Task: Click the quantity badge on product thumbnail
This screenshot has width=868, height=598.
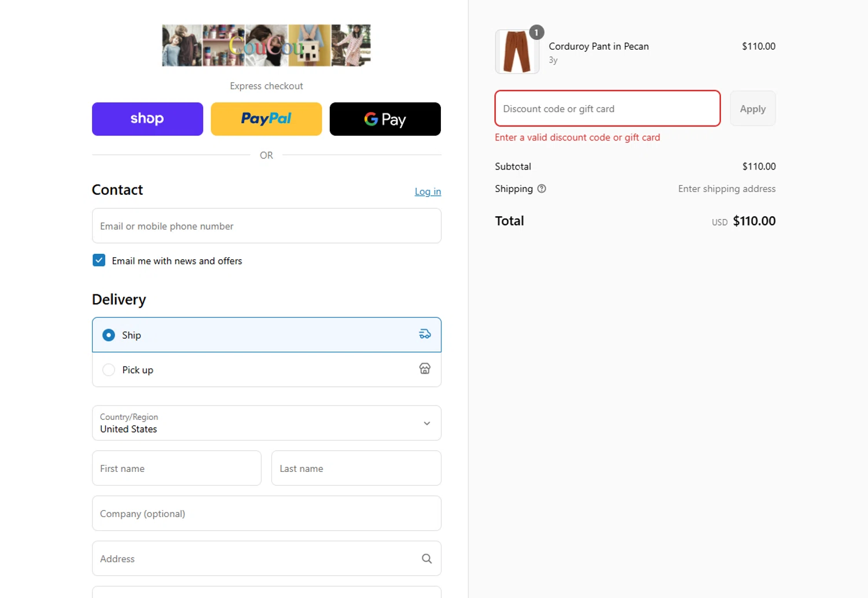Action: (536, 32)
